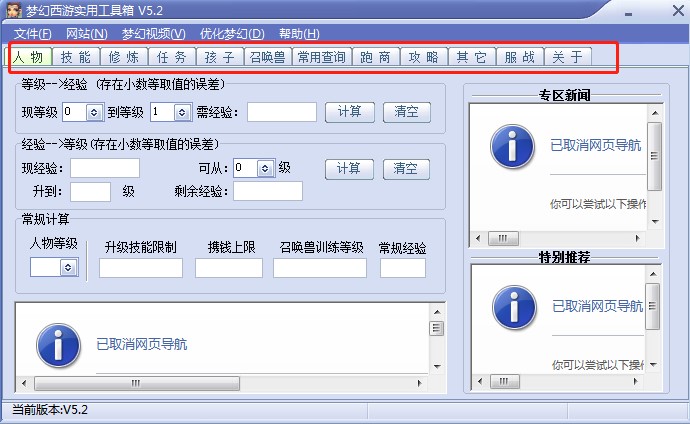Switch to the 技能 tab
Screen dimensions: 690x424
76,57
